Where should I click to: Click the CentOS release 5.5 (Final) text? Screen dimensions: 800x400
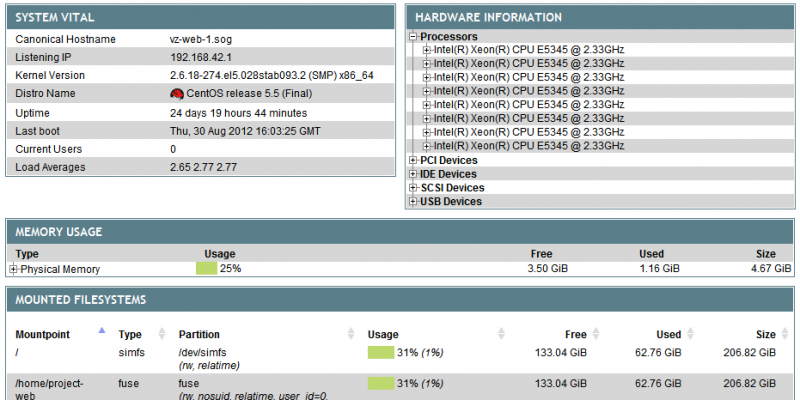pyautogui.click(x=249, y=93)
